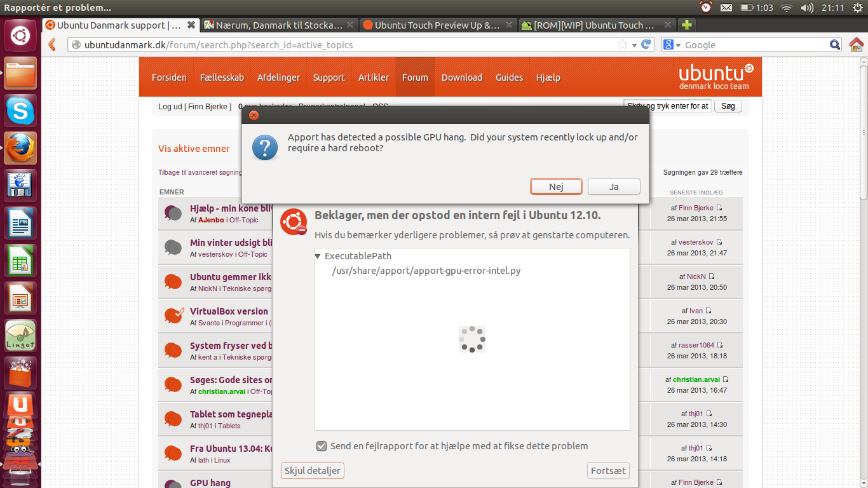Click topic icon for Ubuntu gemmer ikk
Screen dimensions: 868x488
[172, 281]
